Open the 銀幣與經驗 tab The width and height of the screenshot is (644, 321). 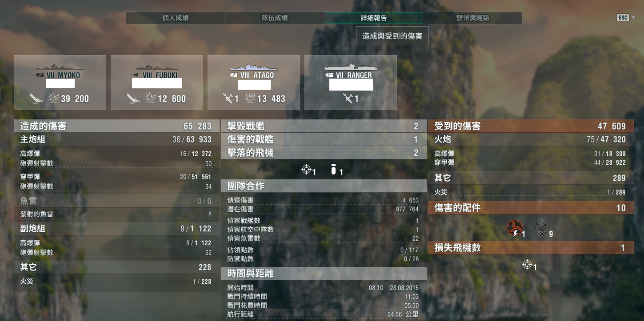[x=472, y=18]
